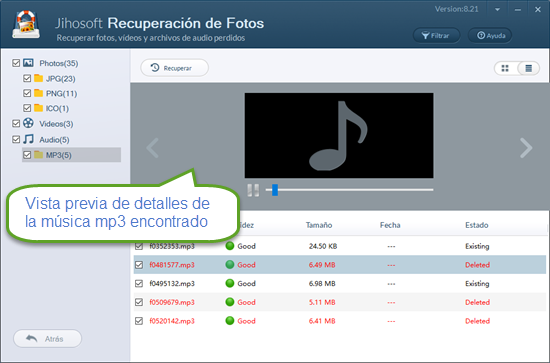The image size is (550, 363).
Task: Select file f0352353.mp3
Action: (x=172, y=246)
